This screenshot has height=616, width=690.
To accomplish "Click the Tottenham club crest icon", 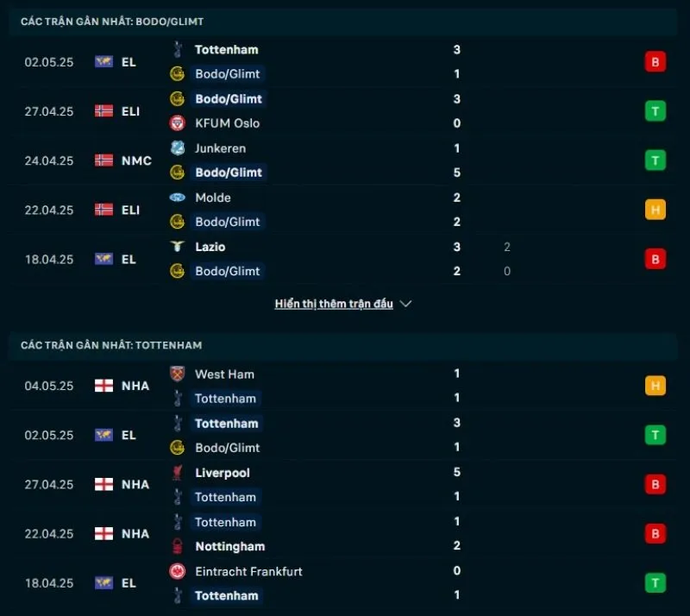I will (x=179, y=50).
